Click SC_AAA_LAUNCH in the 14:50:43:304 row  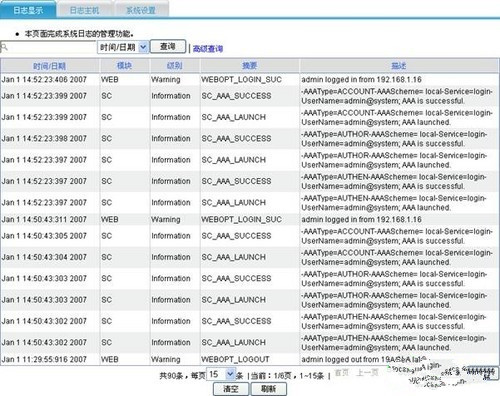[234, 257]
